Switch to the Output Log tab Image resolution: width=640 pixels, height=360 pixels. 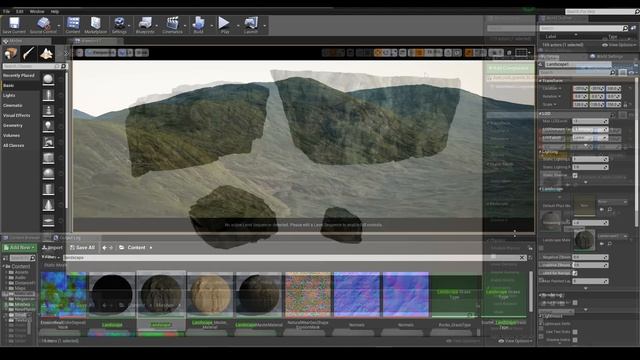(x=68, y=238)
